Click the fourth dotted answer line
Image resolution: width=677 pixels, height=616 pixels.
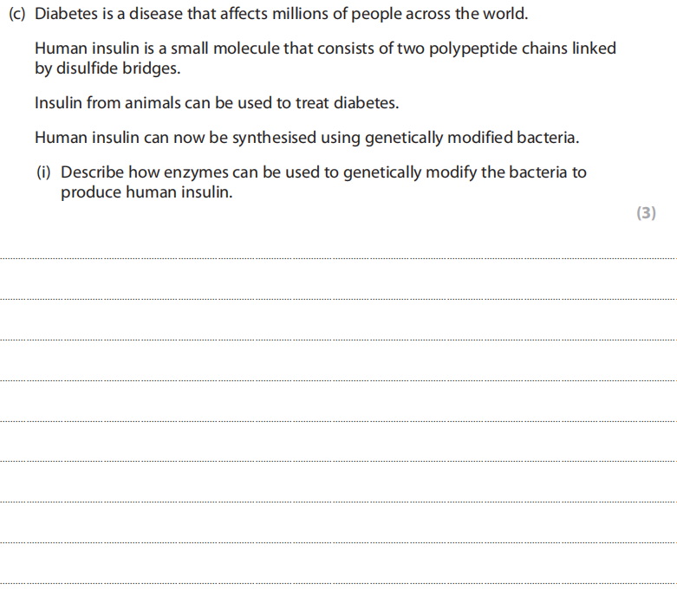click(x=338, y=380)
